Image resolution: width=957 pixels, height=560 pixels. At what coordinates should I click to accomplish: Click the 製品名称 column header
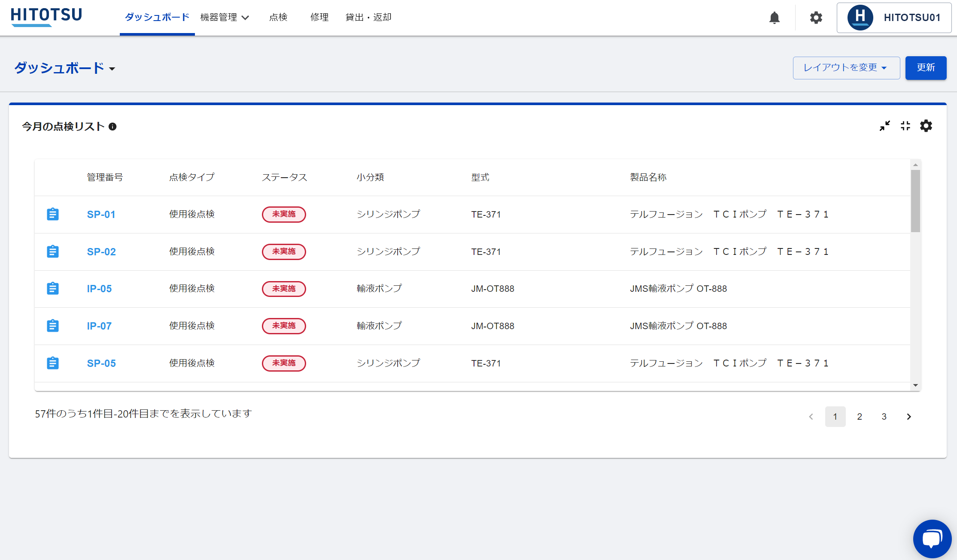click(x=648, y=177)
